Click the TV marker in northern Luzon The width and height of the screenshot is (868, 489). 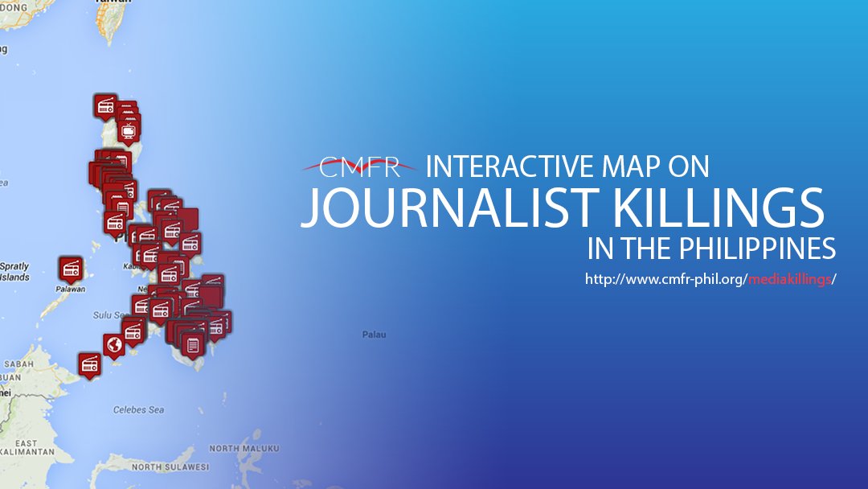(129, 131)
